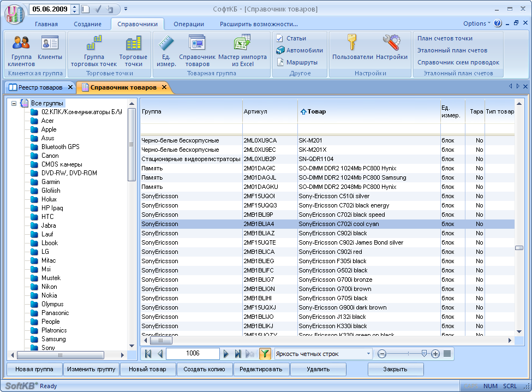Close the Реестр товаров tab

70,87
